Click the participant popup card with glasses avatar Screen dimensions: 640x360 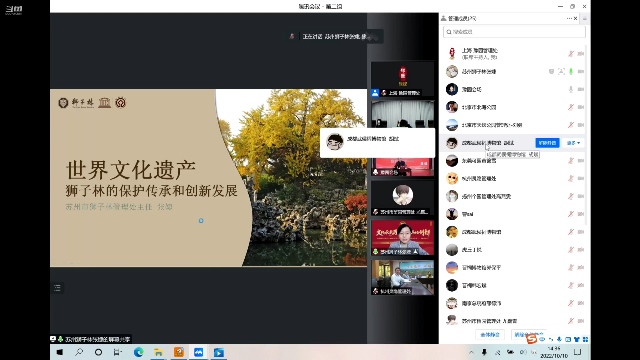pyautogui.click(x=378, y=142)
